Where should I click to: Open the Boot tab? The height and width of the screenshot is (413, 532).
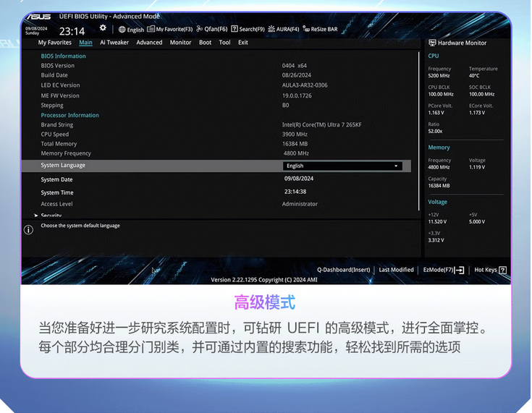[x=205, y=43]
